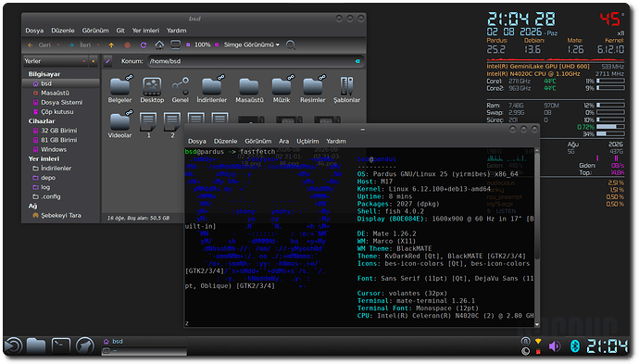
Task: Open the depo bookmark
Action: point(61,178)
